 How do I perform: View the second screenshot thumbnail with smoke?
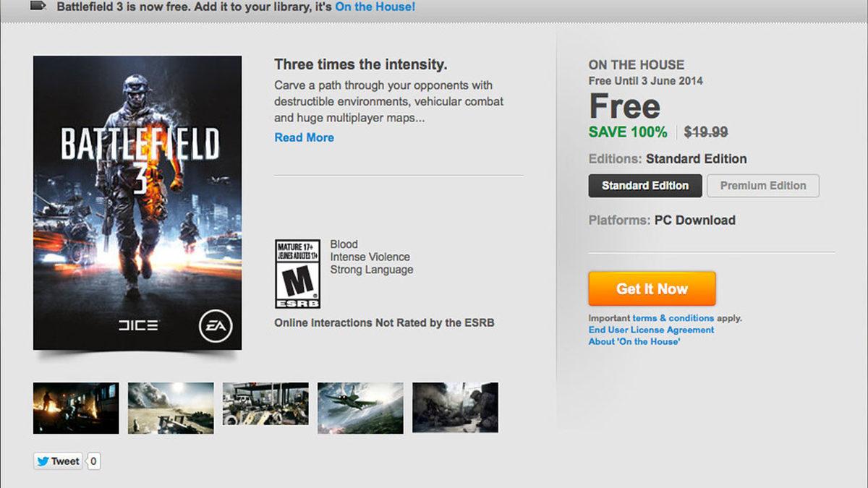click(171, 408)
